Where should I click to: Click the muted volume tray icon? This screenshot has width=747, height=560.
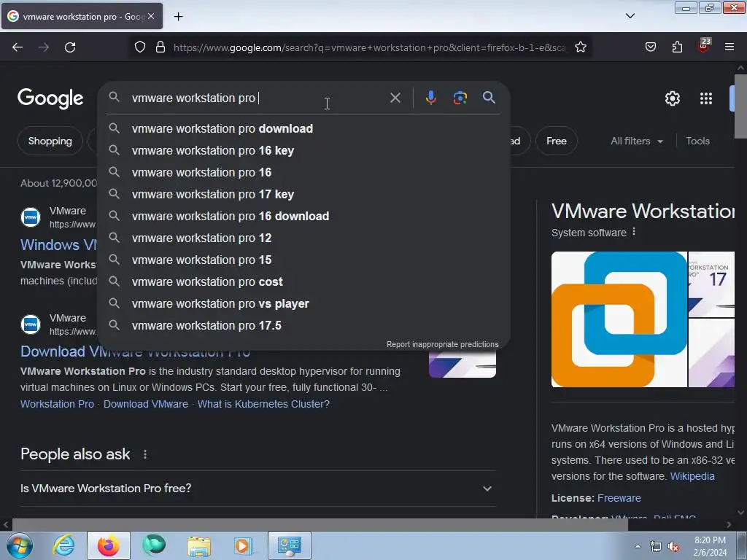[673, 547]
